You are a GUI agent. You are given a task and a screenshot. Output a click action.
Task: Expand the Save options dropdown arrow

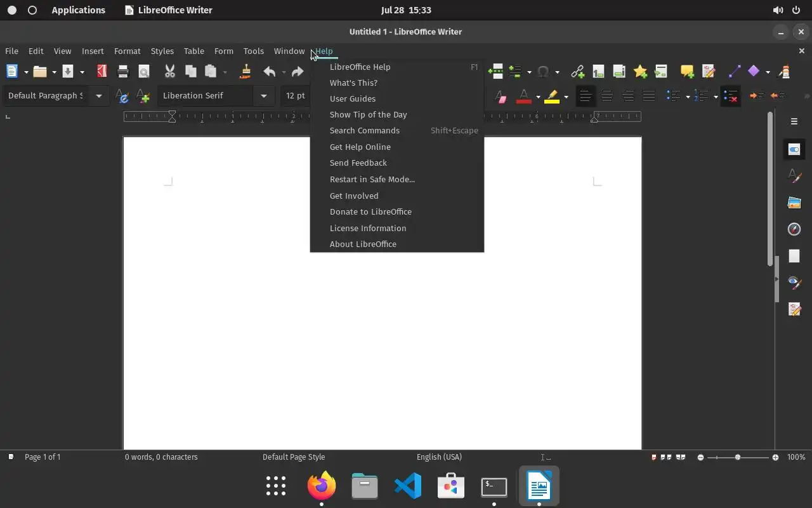tap(82, 72)
